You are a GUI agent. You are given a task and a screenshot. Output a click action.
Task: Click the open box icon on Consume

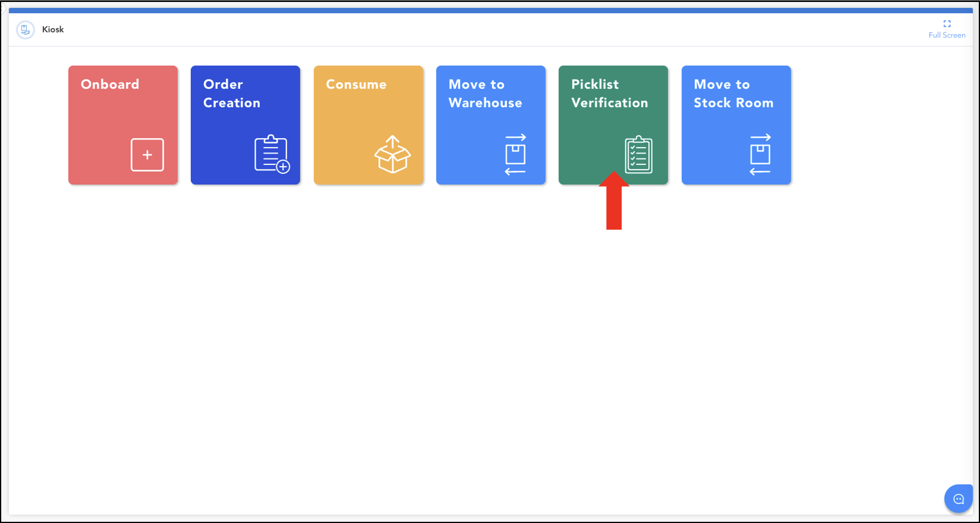point(392,154)
